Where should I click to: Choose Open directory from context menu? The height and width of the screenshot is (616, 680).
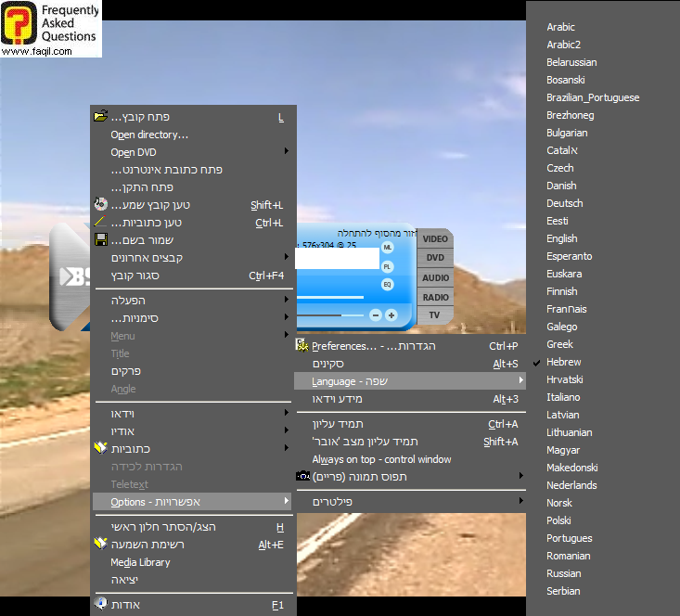(149, 135)
